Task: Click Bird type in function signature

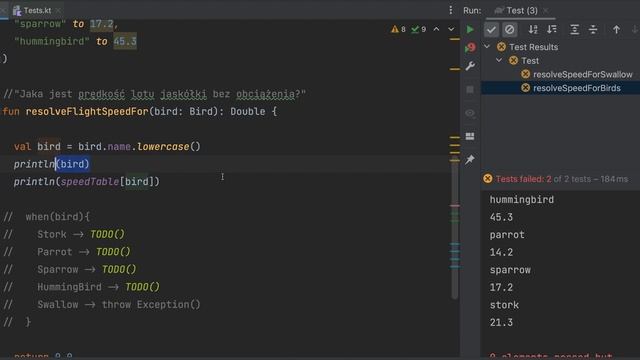Action: 201,111
